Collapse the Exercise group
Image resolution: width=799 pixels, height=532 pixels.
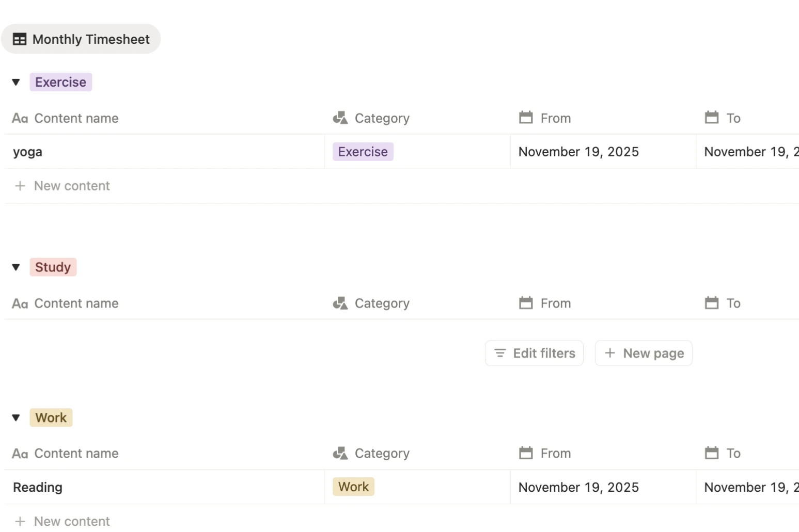tap(15, 82)
